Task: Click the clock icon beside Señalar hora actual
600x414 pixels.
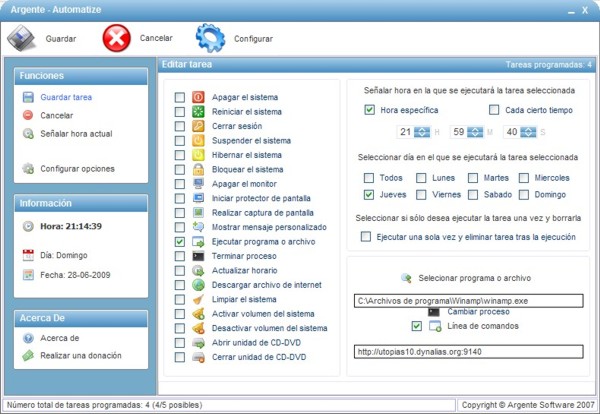Action: pyautogui.click(x=28, y=134)
